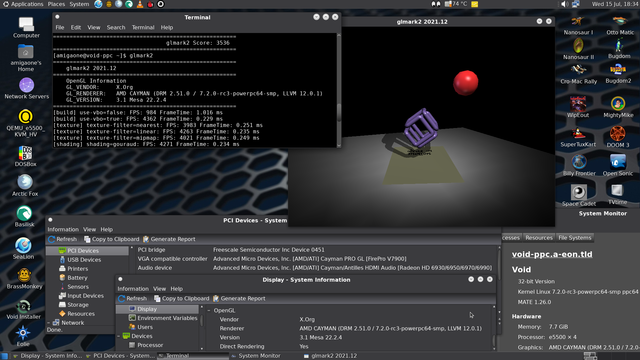This screenshot has width=640, height=360.
Task: Open Terminal's Search menu
Action: click(x=116, y=27)
